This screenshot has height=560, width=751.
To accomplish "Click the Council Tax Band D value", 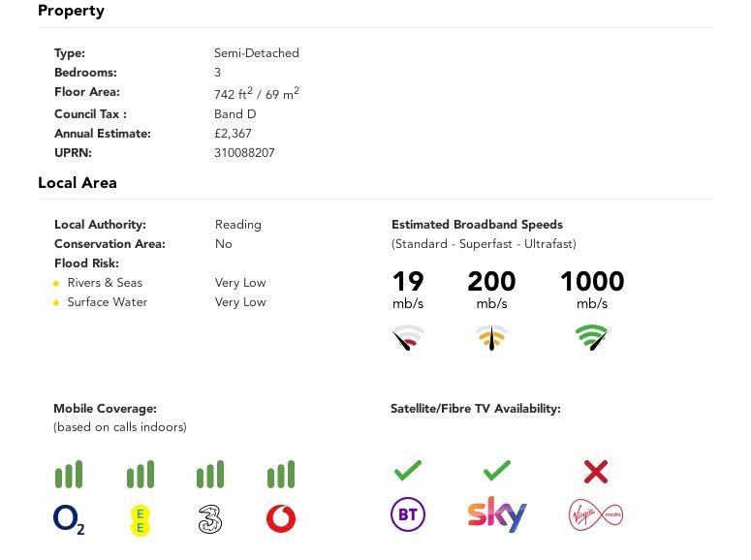I will pos(235,114).
